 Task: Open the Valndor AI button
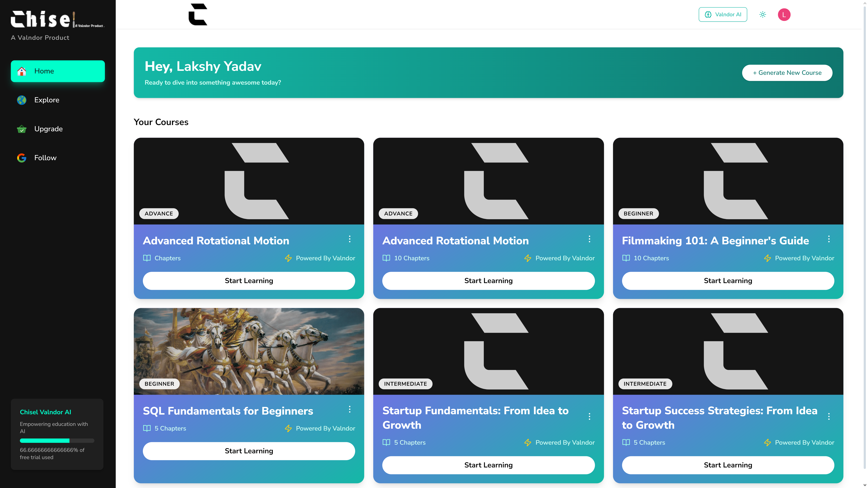[723, 14]
